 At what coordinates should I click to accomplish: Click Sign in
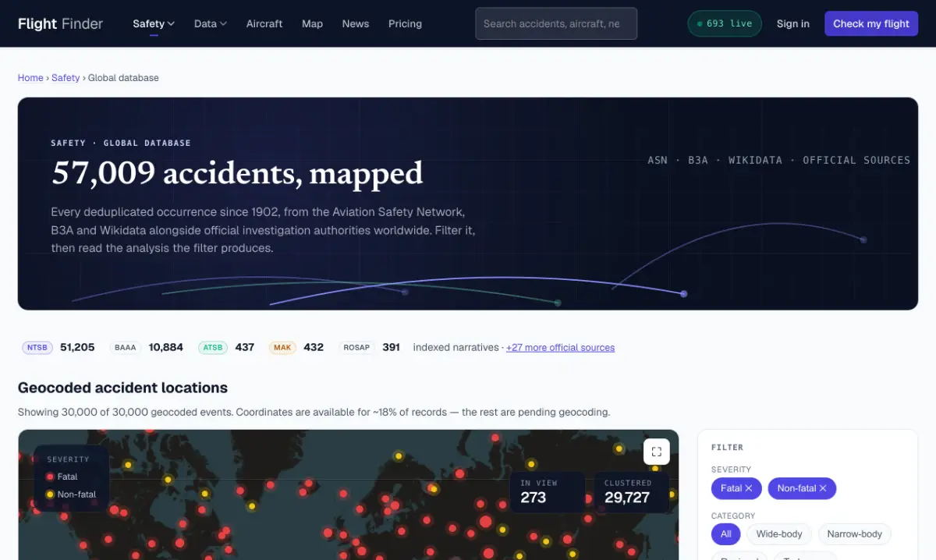click(x=793, y=23)
